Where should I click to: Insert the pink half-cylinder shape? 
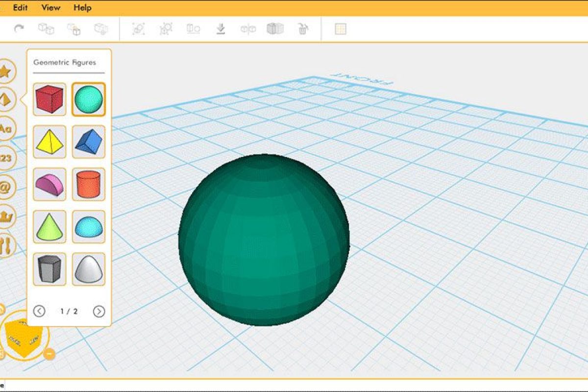coord(49,184)
